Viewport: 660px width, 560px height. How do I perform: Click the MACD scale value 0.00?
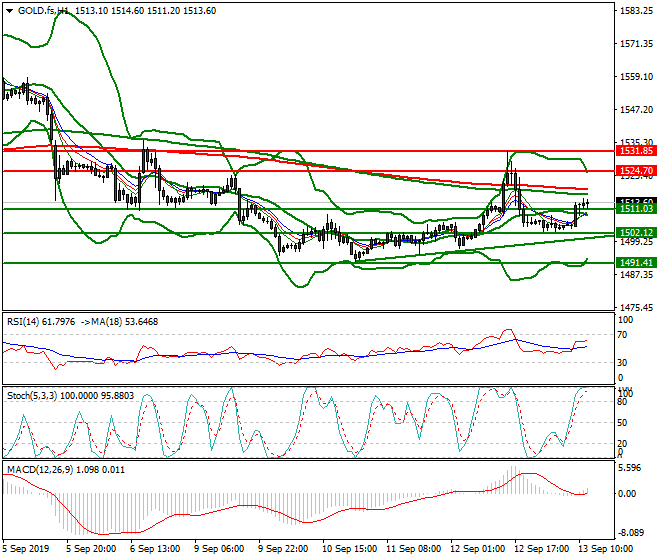(x=627, y=494)
